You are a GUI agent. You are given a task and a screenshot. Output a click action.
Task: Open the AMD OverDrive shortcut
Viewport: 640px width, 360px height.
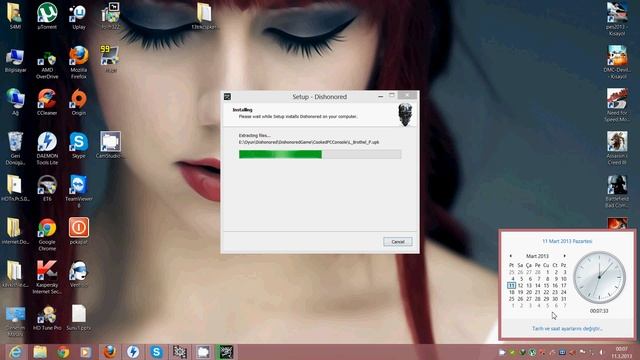coord(47,64)
